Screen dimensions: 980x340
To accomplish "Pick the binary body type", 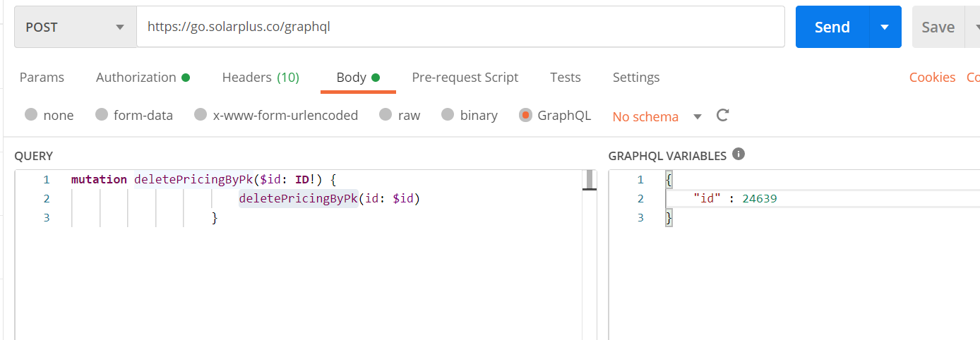I will coord(448,115).
